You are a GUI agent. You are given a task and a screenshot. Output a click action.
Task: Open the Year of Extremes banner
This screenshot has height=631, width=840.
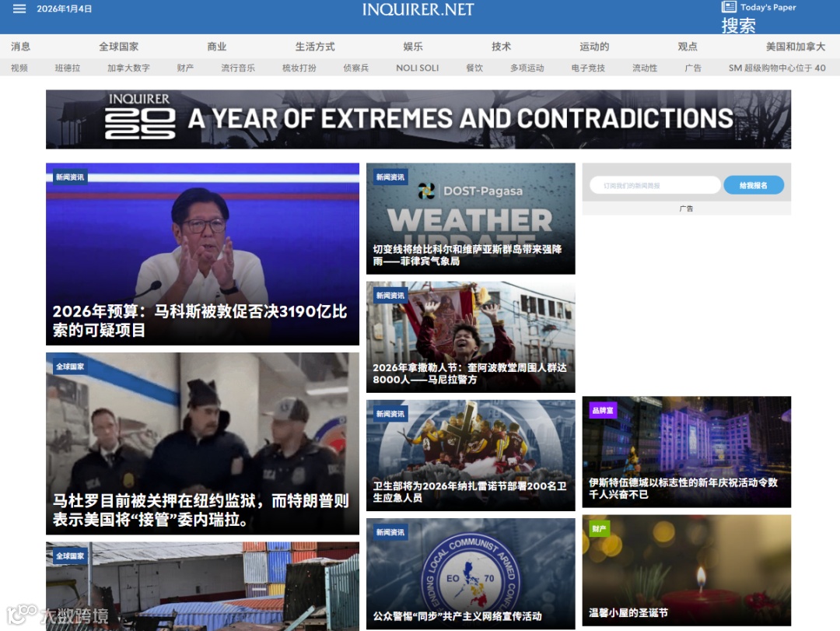(x=418, y=119)
